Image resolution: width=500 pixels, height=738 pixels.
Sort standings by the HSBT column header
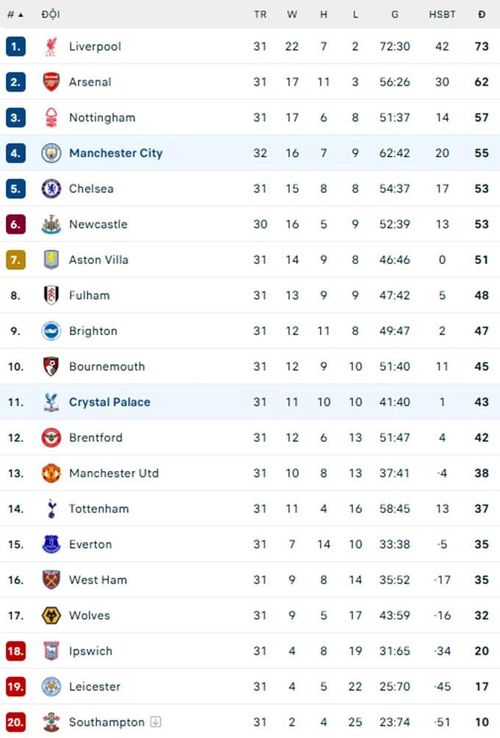[x=442, y=15]
